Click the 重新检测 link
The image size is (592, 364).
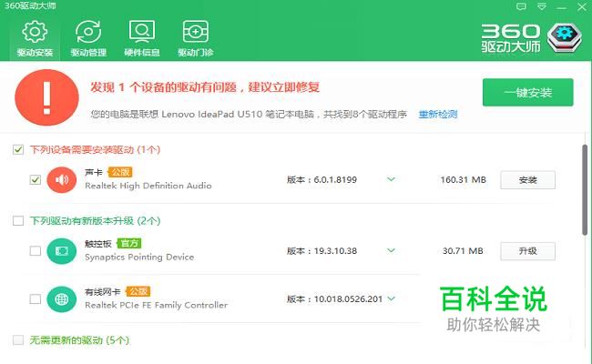click(438, 115)
